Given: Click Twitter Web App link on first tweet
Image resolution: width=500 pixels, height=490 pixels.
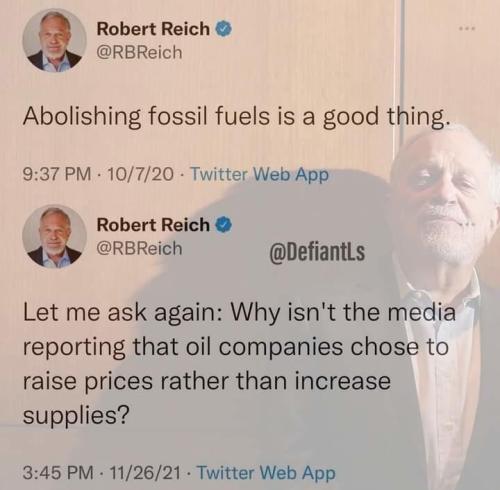Looking at the screenshot, I should 259,174.
